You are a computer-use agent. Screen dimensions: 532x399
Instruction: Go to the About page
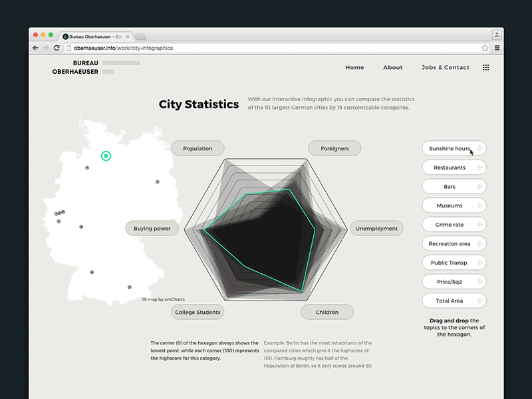click(x=392, y=67)
